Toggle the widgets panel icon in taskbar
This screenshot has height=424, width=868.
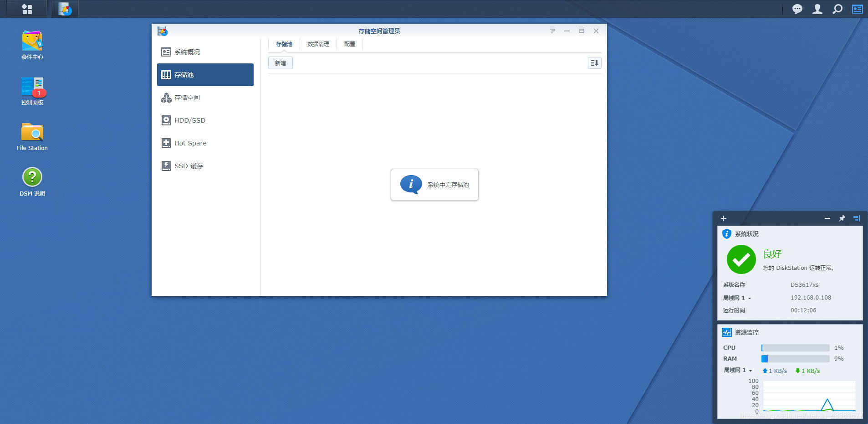pos(858,9)
